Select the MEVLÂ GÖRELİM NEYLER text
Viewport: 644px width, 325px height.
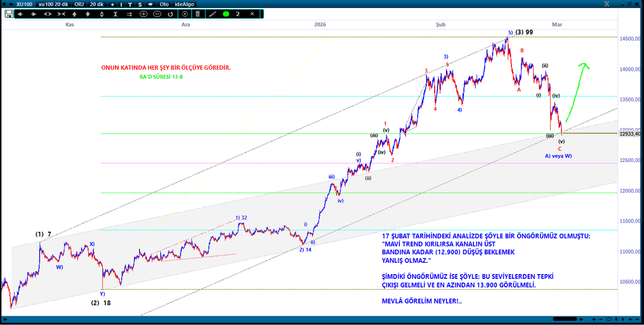point(421,301)
